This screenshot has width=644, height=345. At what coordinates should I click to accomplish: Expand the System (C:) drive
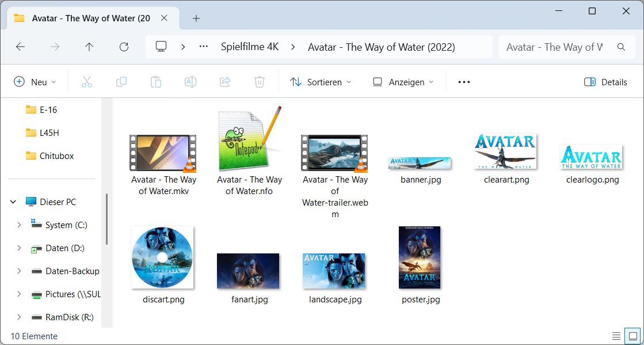coord(19,225)
